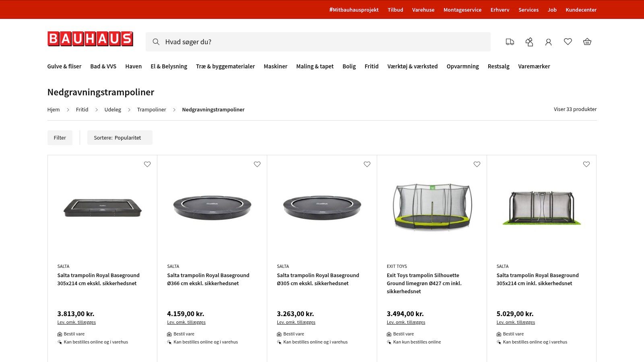This screenshot has height=362, width=644.
Task: Open image of Salta Ø305 cm trampoline
Action: 322,207
